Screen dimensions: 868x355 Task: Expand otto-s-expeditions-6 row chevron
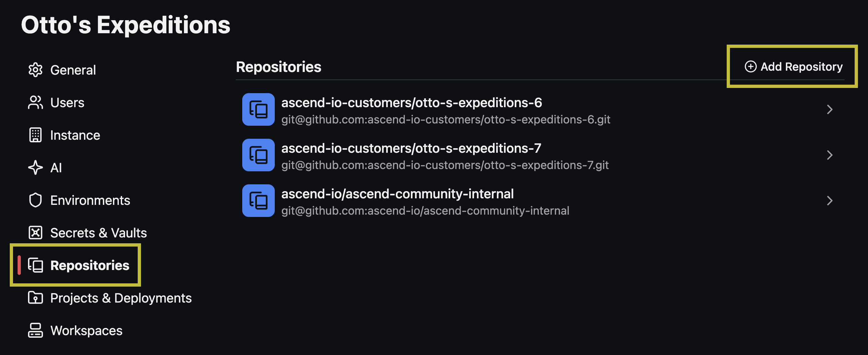[x=830, y=109]
